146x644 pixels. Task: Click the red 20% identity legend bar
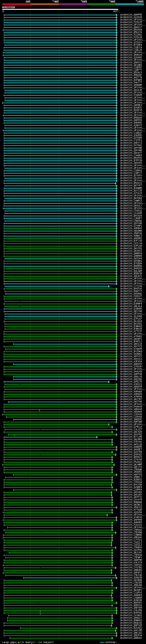(x=16, y=4)
